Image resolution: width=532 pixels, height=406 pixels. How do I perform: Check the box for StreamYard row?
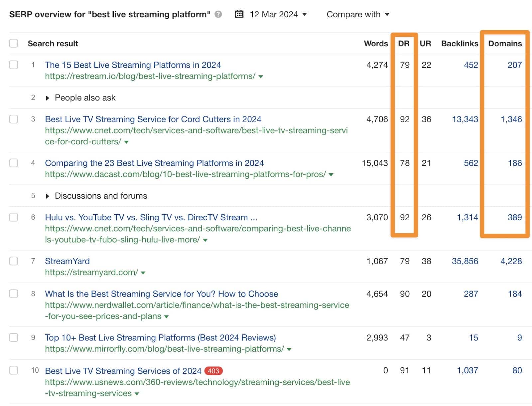coord(14,261)
